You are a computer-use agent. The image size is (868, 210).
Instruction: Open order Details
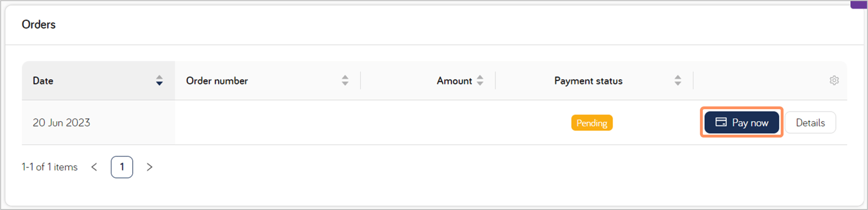(x=810, y=122)
